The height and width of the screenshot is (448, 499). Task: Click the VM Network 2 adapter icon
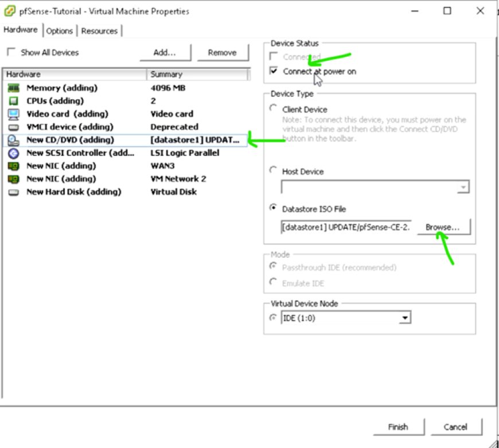(x=13, y=179)
